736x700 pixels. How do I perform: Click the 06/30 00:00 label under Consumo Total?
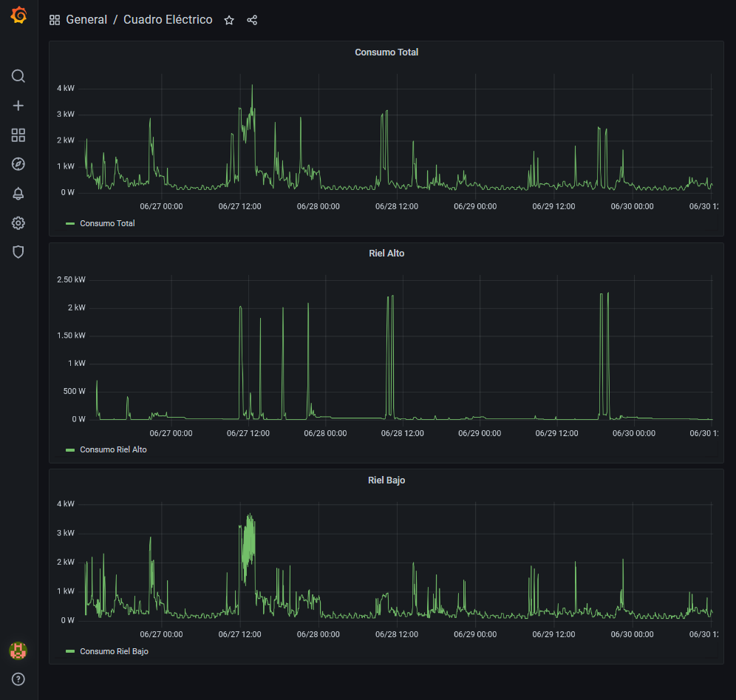point(633,206)
